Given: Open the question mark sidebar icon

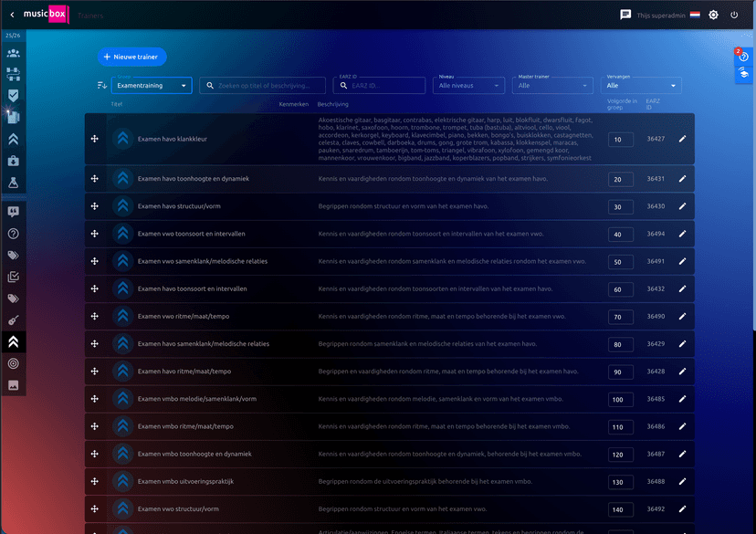Looking at the screenshot, I should [x=14, y=234].
